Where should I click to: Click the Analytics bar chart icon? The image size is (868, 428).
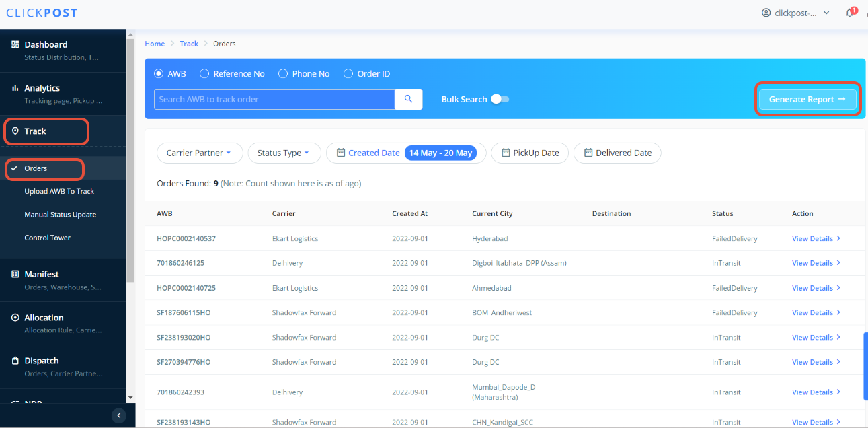[x=15, y=88]
